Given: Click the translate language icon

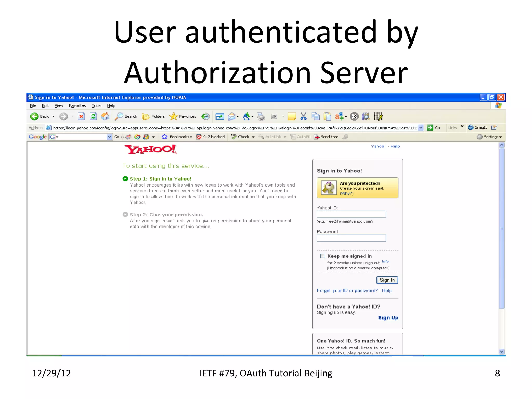Looking at the screenshot, I should (x=339, y=116).
